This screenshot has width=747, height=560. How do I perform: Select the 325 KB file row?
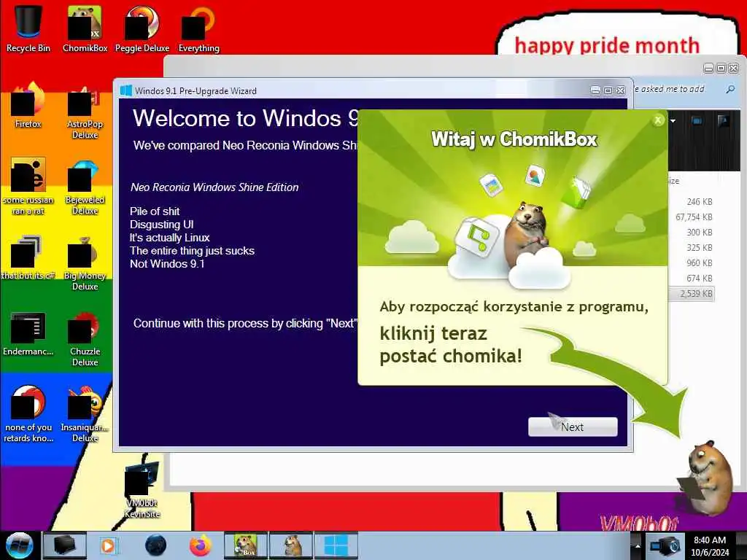[x=692, y=248]
